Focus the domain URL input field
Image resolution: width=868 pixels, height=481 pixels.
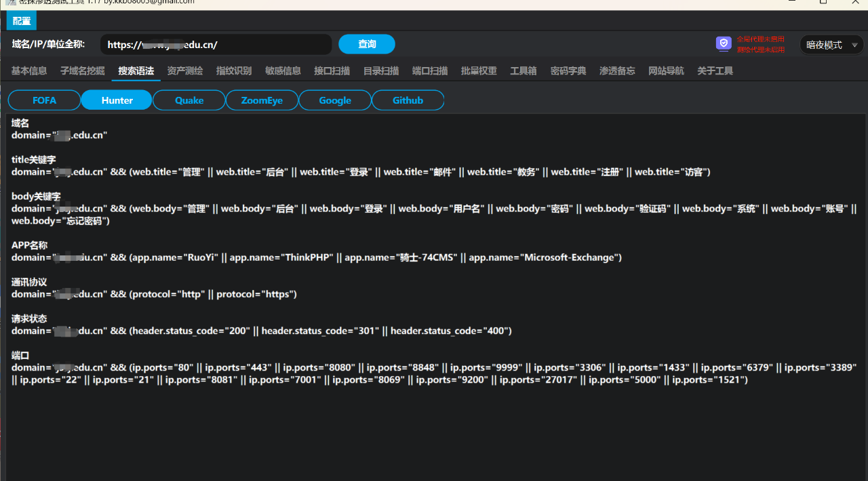click(216, 45)
